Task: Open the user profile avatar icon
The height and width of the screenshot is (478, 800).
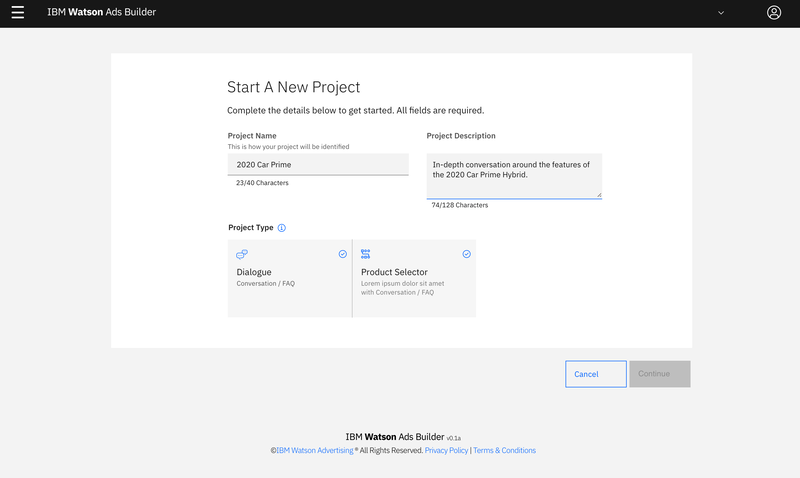Action: point(773,12)
